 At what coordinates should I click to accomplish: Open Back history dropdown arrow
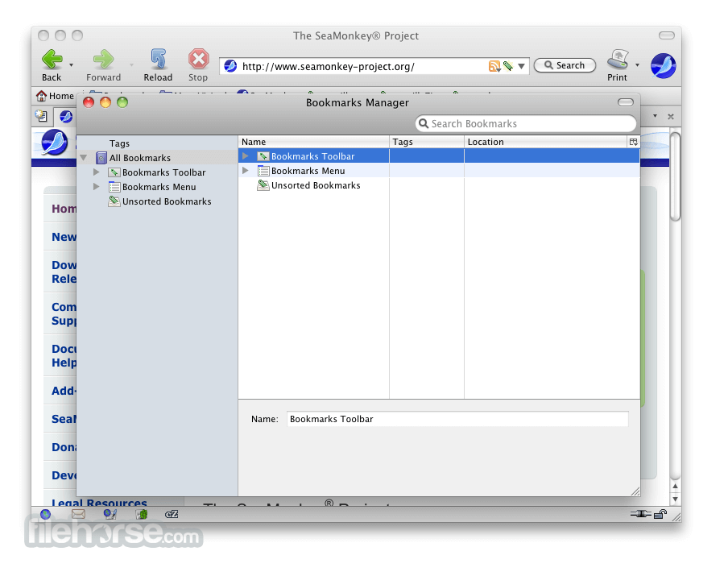tap(71, 65)
